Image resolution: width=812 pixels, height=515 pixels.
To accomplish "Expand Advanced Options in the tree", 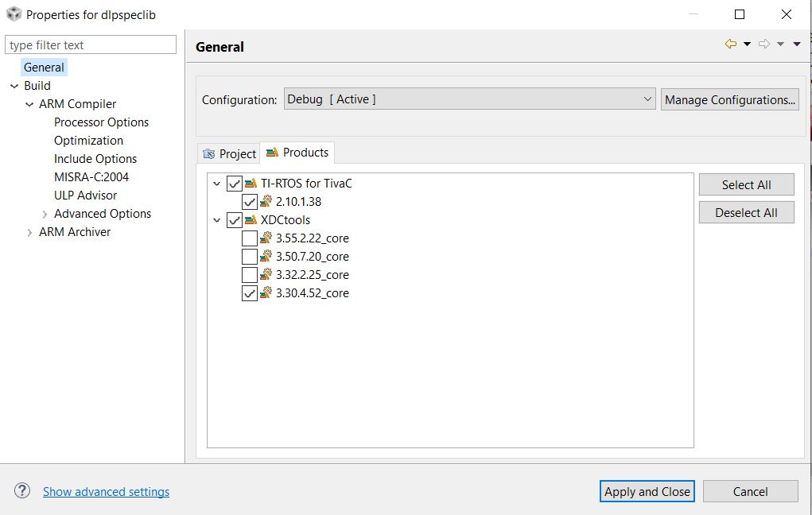I will (x=45, y=214).
